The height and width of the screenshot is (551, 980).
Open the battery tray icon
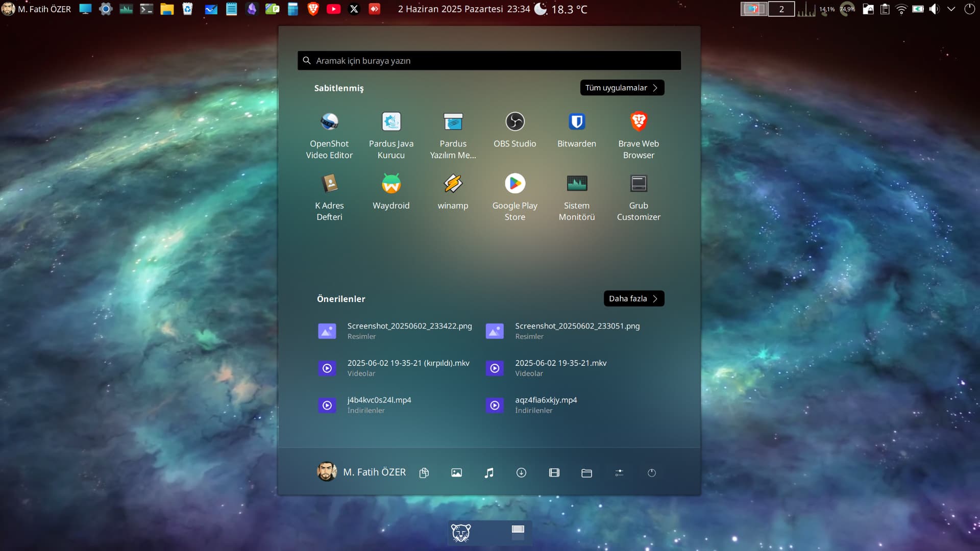coord(918,9)
